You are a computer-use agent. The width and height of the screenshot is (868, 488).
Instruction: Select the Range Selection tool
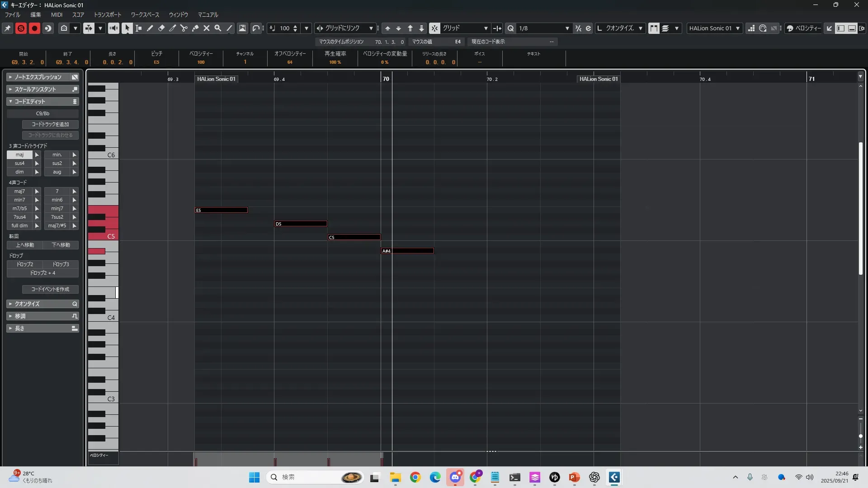tap(139, 28)
